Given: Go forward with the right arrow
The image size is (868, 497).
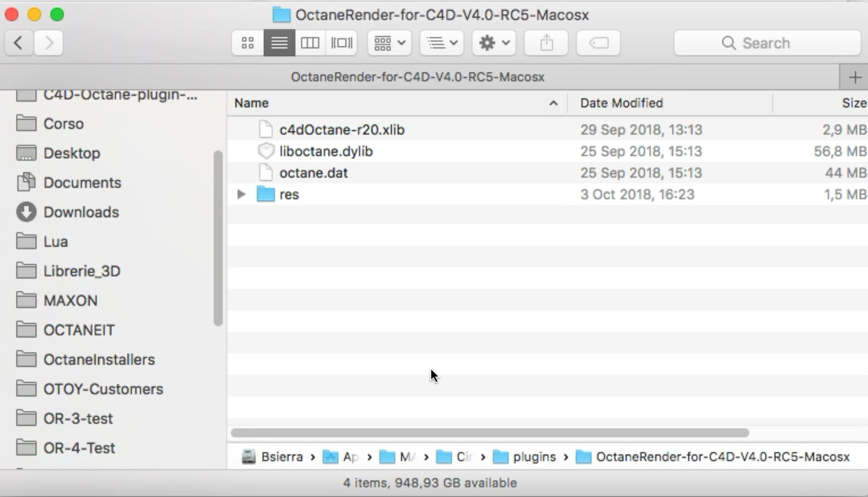Looking at the screenshot, I should [x=49, y=43].
